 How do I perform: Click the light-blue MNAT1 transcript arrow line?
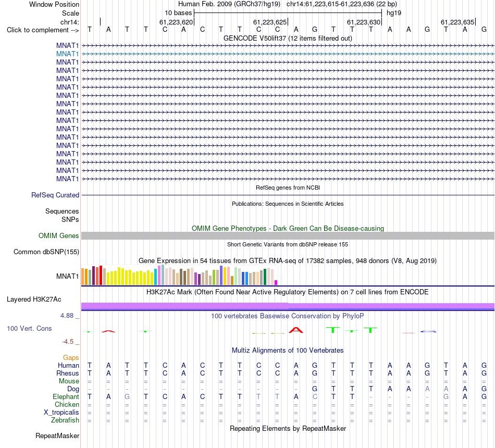pyautogui.click(x=288, y=54)
